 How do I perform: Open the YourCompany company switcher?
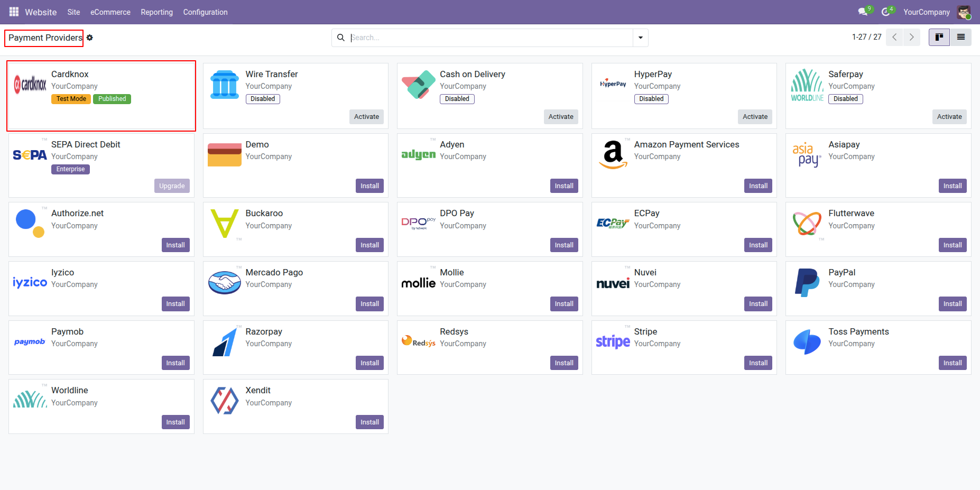927,12
